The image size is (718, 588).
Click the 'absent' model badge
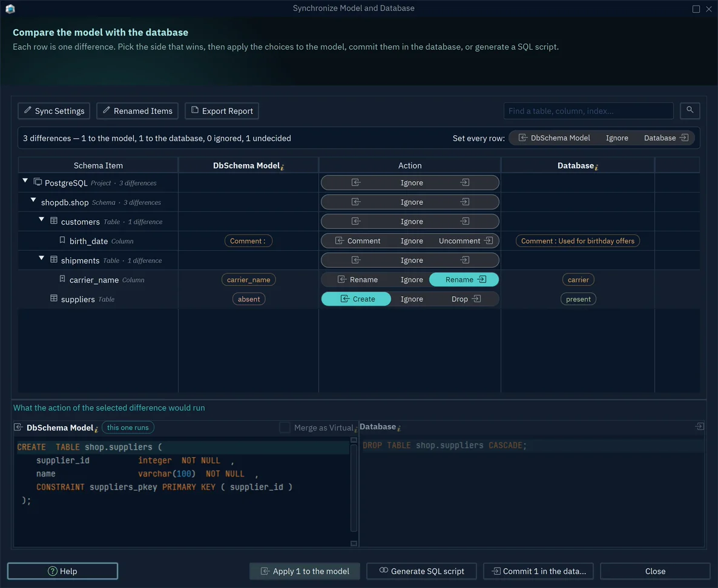(x=249, y=299)
